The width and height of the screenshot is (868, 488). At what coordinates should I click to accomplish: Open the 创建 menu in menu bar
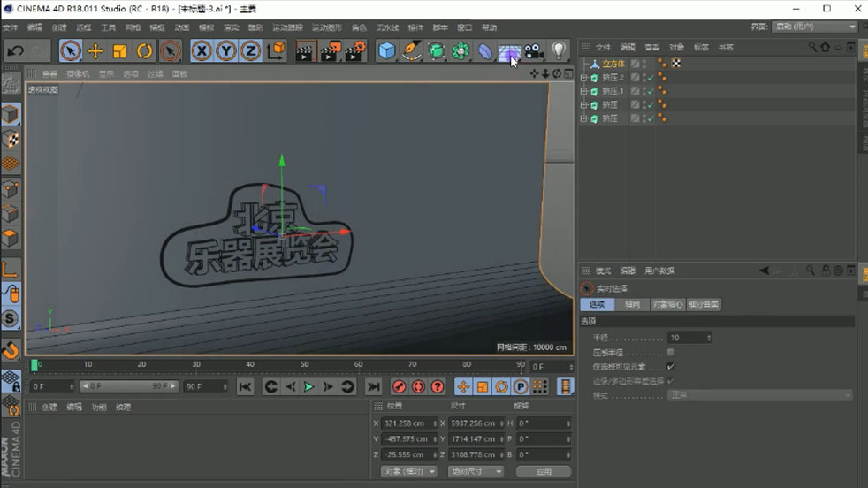58,27
